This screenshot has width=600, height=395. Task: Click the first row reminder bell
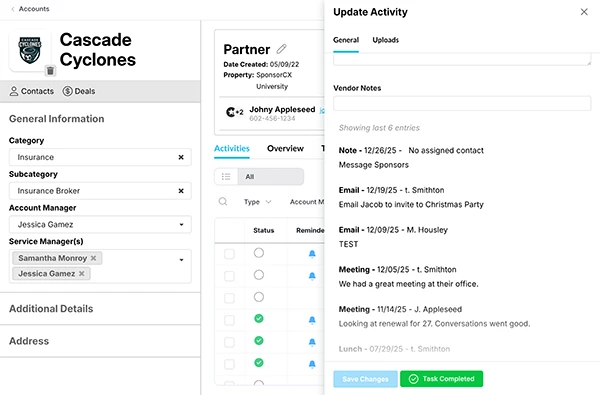click(x=312, y=254)
